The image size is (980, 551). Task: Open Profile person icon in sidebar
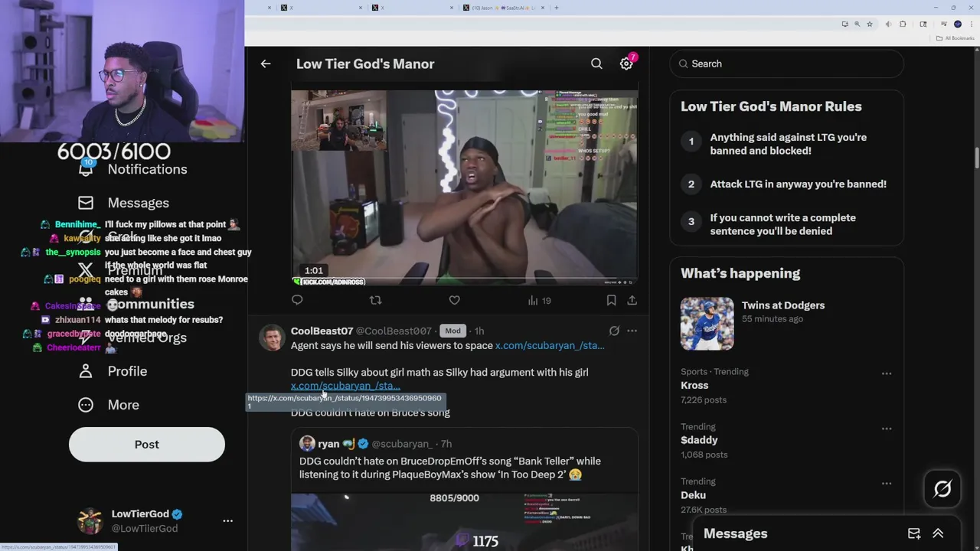tap(86, 371)
